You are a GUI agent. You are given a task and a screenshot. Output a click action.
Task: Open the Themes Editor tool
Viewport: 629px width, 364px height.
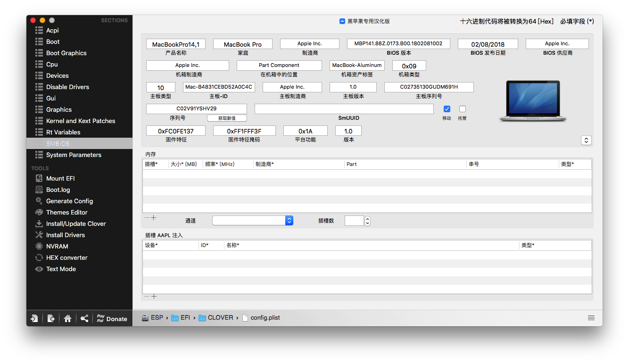click(61, 212)
